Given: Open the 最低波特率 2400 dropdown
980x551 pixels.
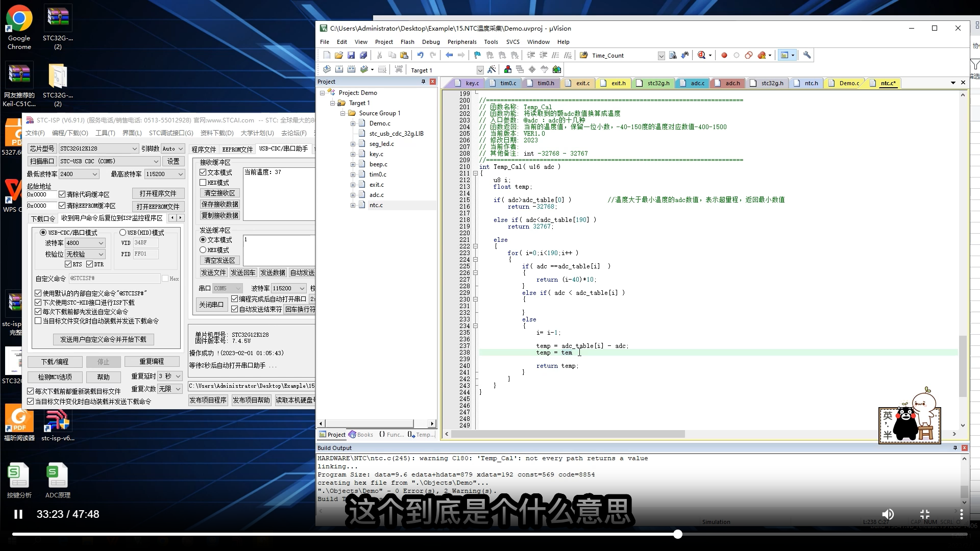Looking at the screenshot, I should click(x=79, y=174).
